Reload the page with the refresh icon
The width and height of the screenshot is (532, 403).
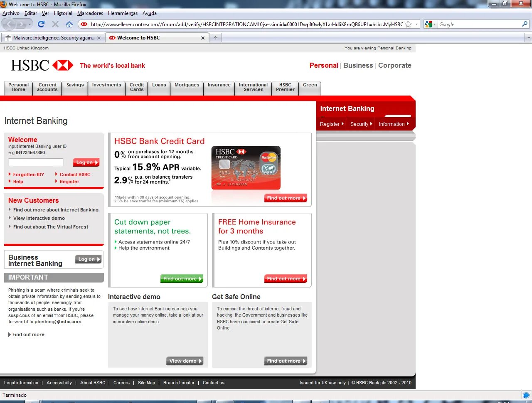(x=41, y=24)
